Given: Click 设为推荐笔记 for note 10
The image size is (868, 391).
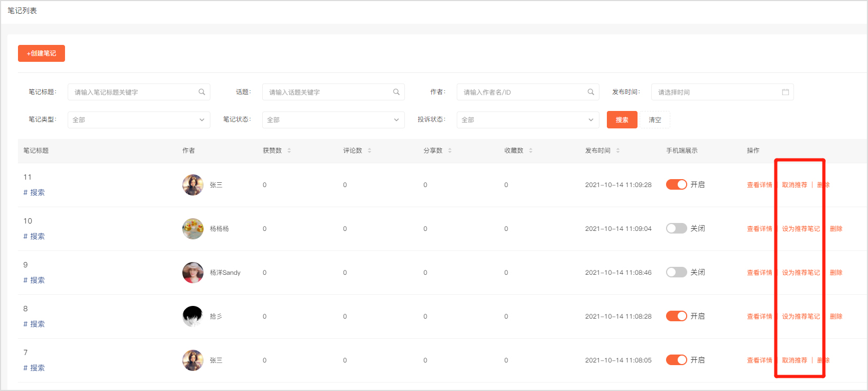Looking at the screenshot, I should pos(801,229).
